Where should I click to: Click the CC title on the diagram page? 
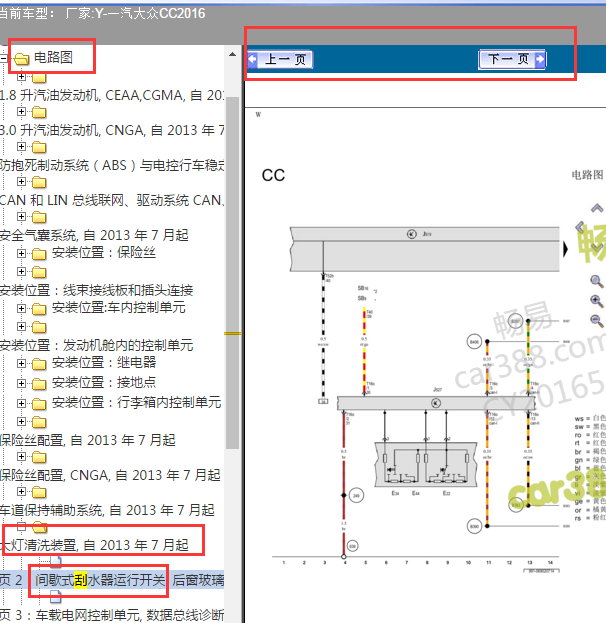pos(273,175)
